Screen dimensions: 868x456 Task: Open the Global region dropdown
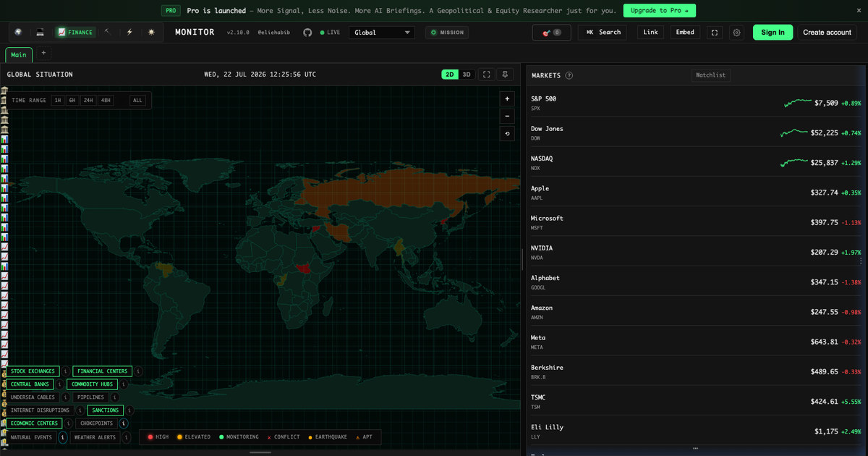(381, 33)
